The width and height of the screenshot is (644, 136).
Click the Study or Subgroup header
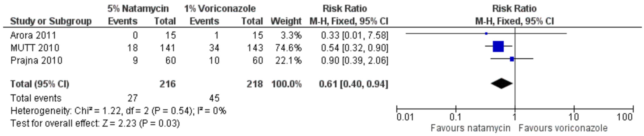point(51,21)
